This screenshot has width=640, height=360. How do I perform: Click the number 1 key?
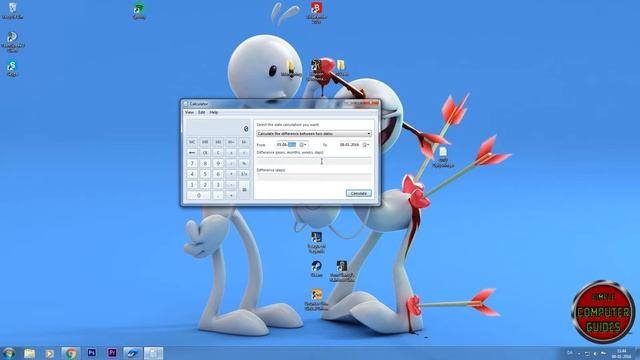192,184
